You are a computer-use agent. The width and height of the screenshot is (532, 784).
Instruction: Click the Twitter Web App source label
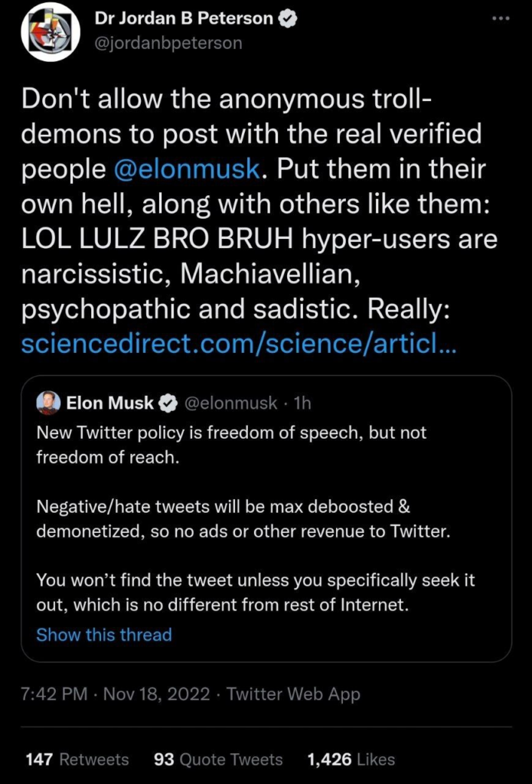(x=293, y=694)
